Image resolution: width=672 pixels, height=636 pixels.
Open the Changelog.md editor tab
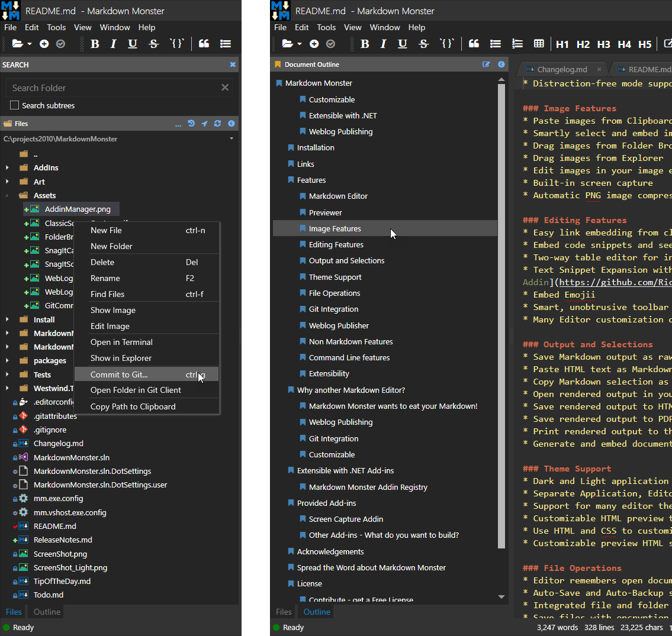562,69
